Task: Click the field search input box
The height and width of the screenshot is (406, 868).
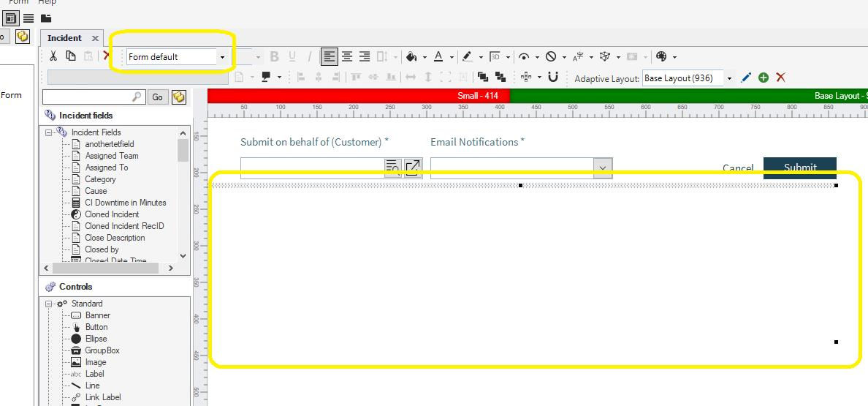Action: coord(89,97)
